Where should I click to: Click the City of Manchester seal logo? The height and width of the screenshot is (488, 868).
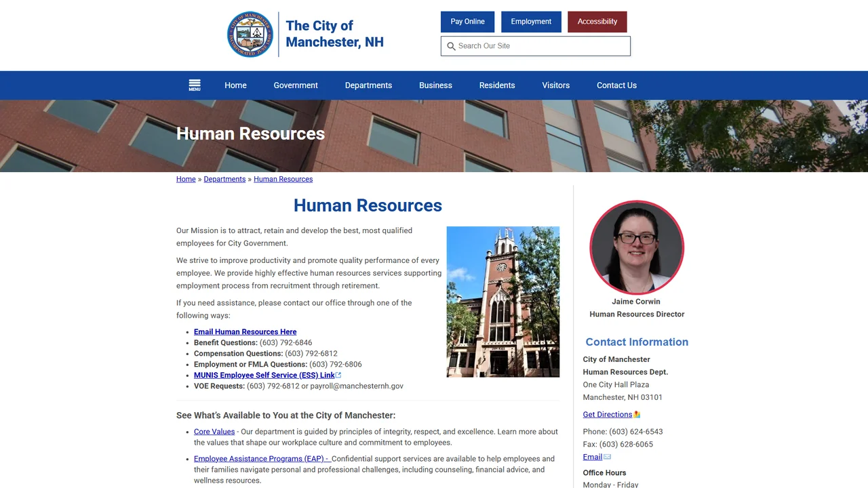250,34
